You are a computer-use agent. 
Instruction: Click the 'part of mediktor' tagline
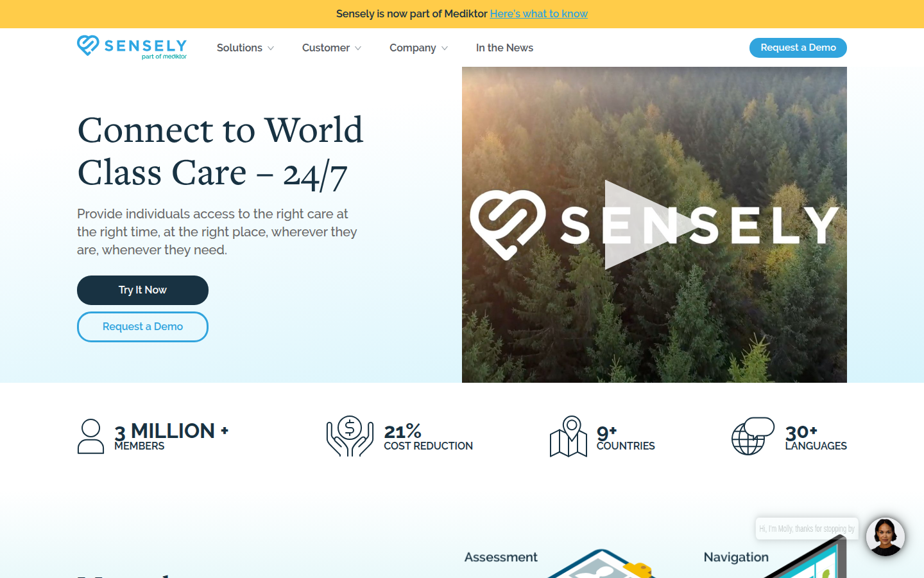pos(164,57)
